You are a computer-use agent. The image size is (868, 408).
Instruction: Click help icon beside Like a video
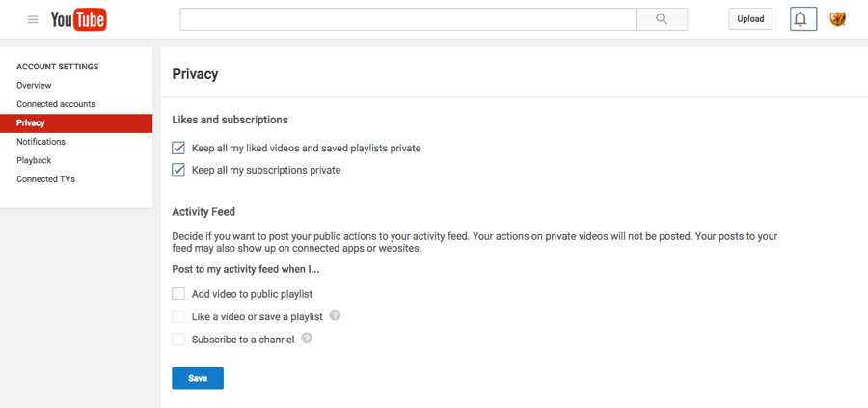pyautogui.click(x=335, y=315)
